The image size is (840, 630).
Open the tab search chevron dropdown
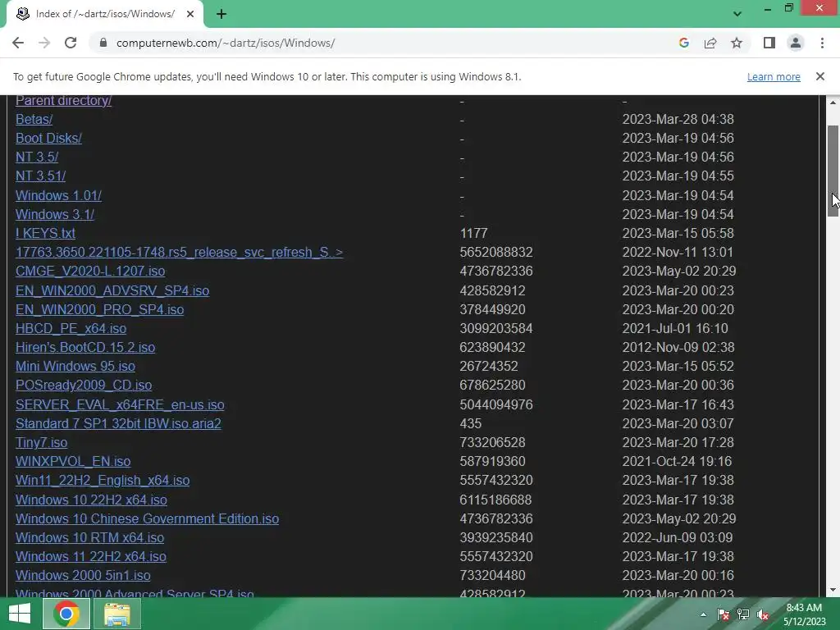click(x=737, y=14)
